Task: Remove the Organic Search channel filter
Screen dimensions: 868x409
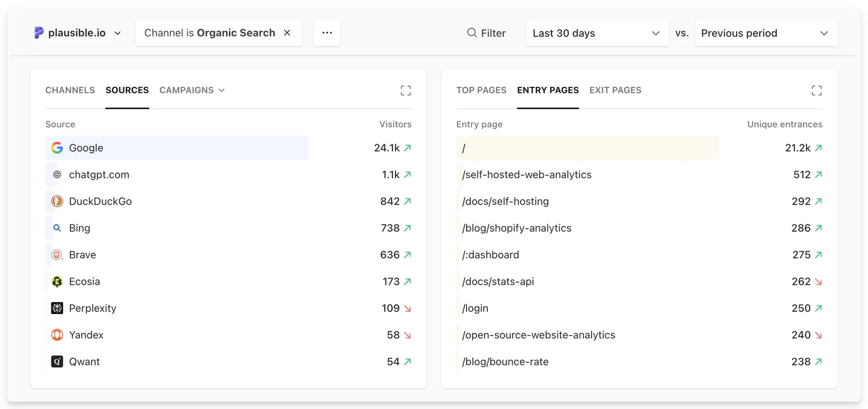Action: point(287,33)
